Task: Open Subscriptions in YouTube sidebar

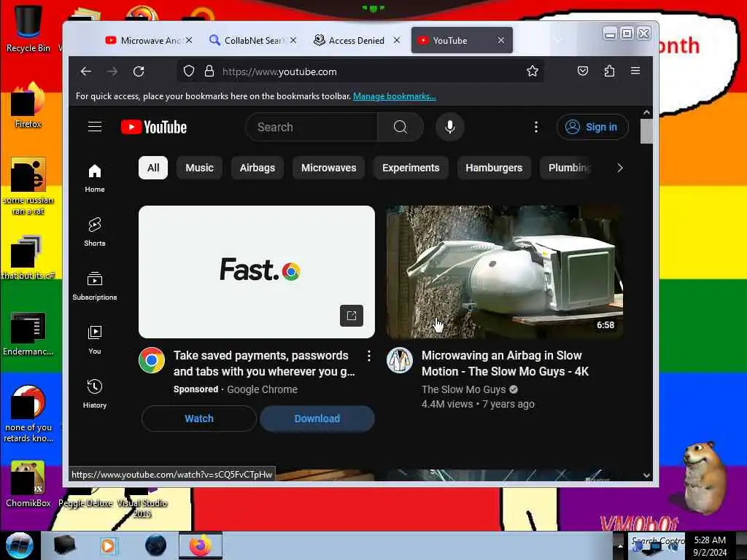Action: tap(95, 286)
